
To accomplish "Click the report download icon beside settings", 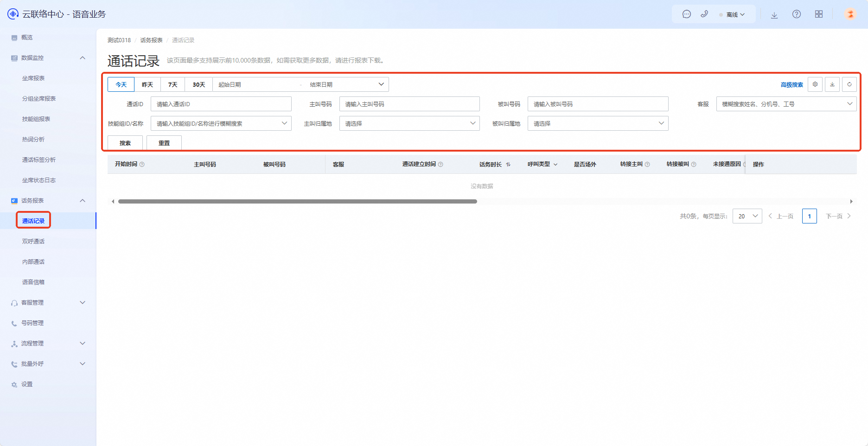I will click(832, 84).
